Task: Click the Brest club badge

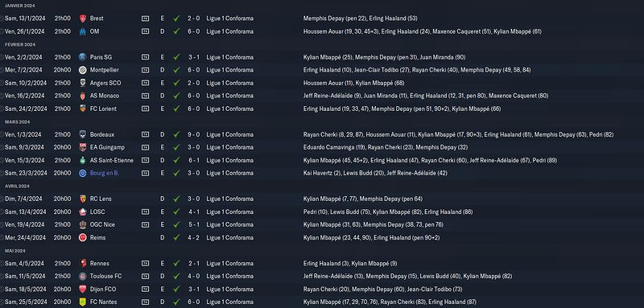Action: pyautogui.click(x=83, y=18)
